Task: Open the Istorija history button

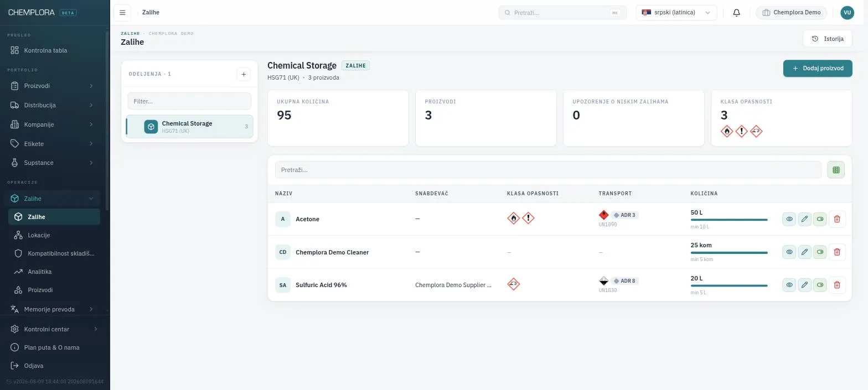Action: (x=827, y=39)
